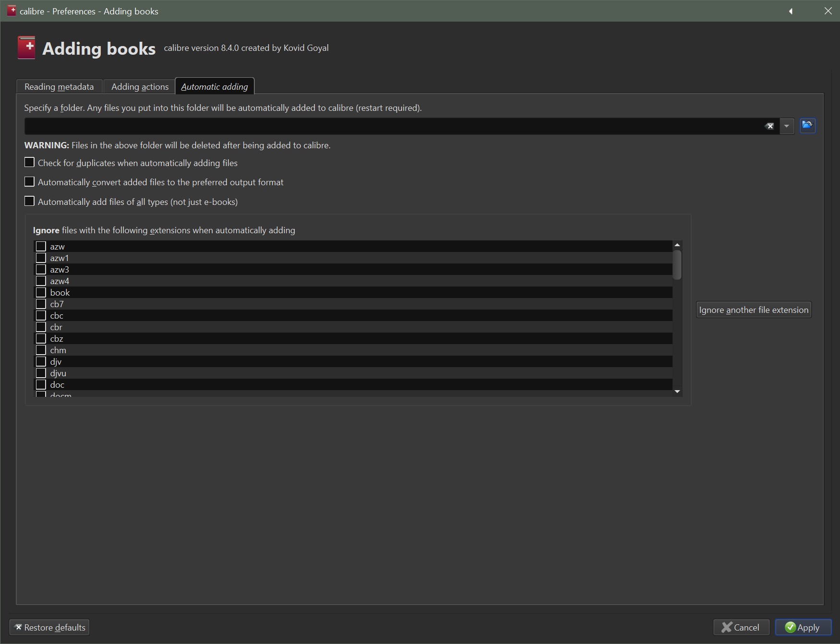
Task: Tick the azw3 extension checkbox
Action: (41, 270)
